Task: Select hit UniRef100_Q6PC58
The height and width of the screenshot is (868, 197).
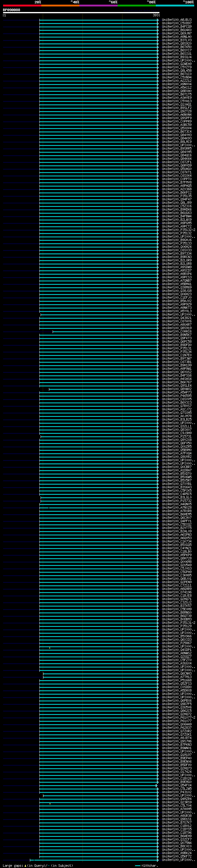Action: point(177,342)
